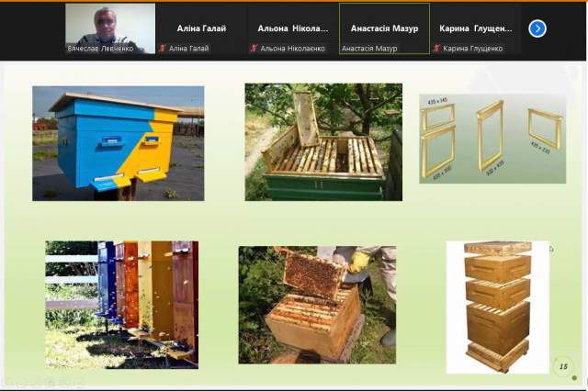The width and height of the screenshot is (588, 391).
Task: Open the see-all-slides grid icon
Action: (51, 383)
